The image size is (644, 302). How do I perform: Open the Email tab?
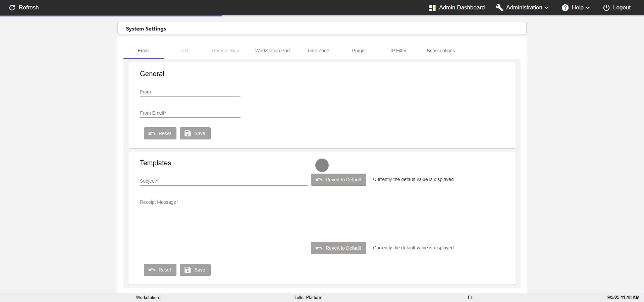tap(144, 51)
